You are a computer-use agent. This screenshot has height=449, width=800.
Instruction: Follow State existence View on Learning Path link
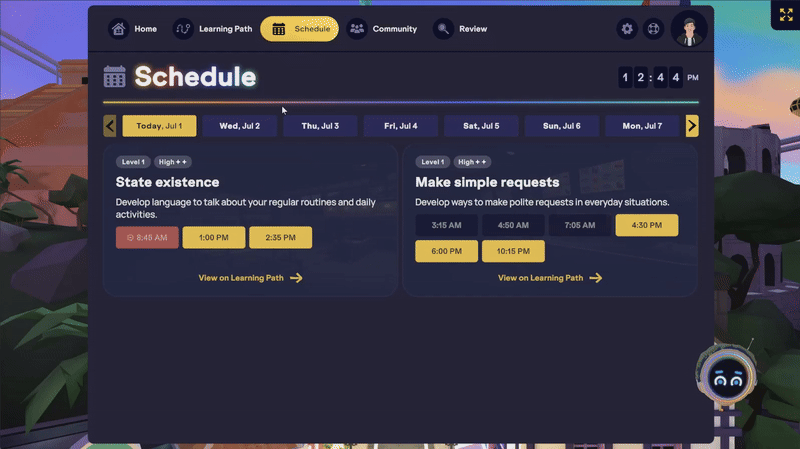tap(250, 278)
